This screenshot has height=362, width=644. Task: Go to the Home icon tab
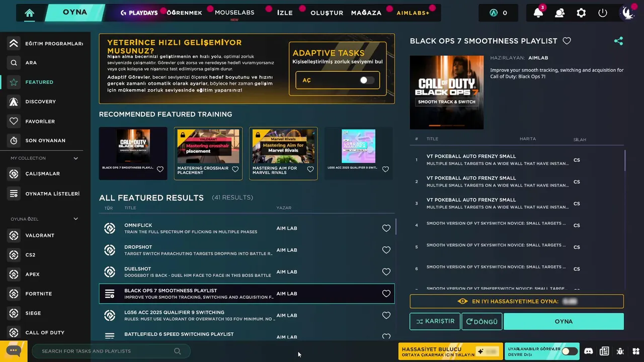(x=30, y=13)
